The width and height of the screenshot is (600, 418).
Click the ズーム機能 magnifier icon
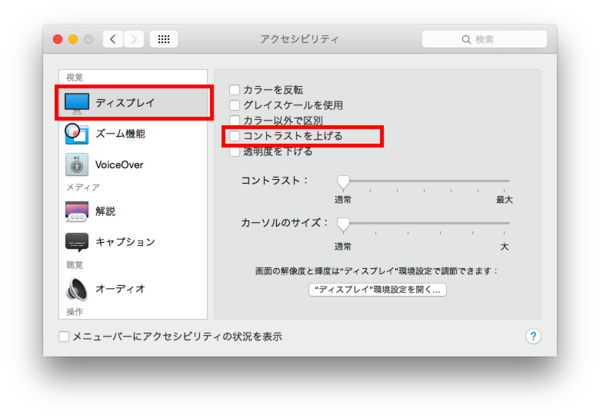pyautogui.click(x=76, y=134)
